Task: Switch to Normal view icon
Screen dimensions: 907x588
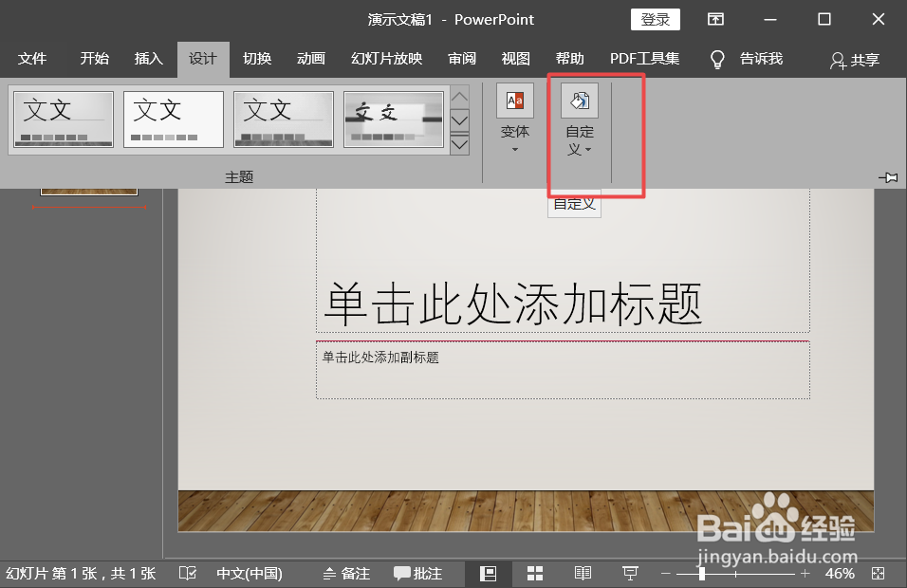Action: (488, 574)
